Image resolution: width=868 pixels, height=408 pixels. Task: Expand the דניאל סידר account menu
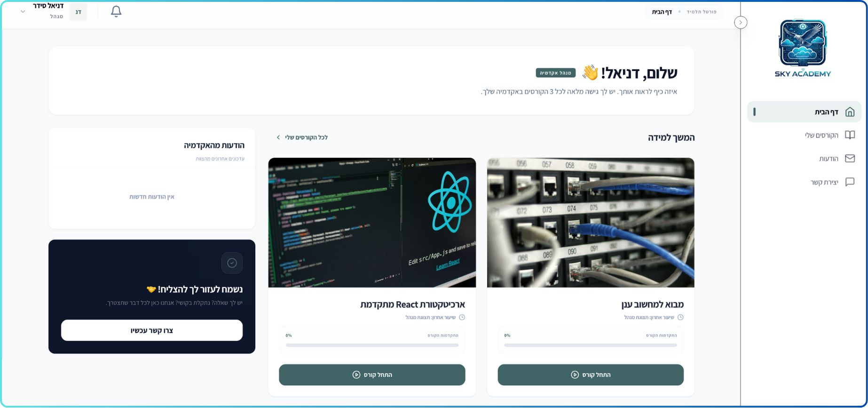pos(48,6)
